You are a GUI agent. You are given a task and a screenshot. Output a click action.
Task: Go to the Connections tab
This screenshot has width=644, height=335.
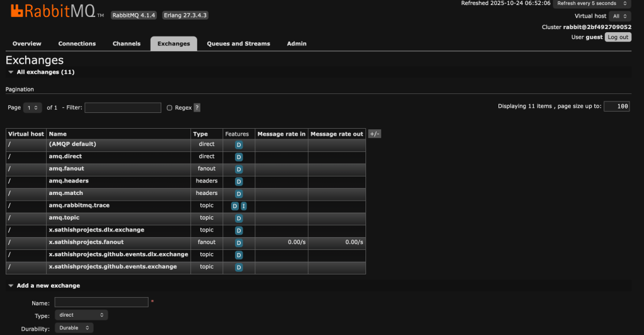click(77, 44)
